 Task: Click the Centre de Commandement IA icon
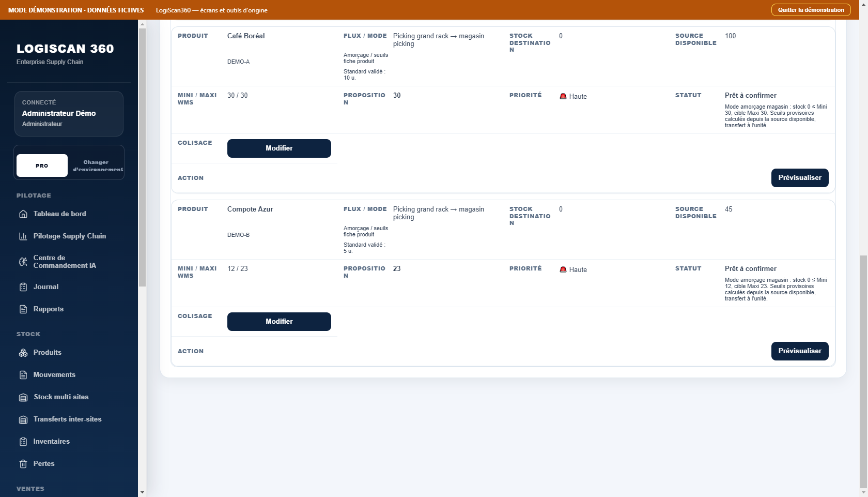click(x=23, y=262)
